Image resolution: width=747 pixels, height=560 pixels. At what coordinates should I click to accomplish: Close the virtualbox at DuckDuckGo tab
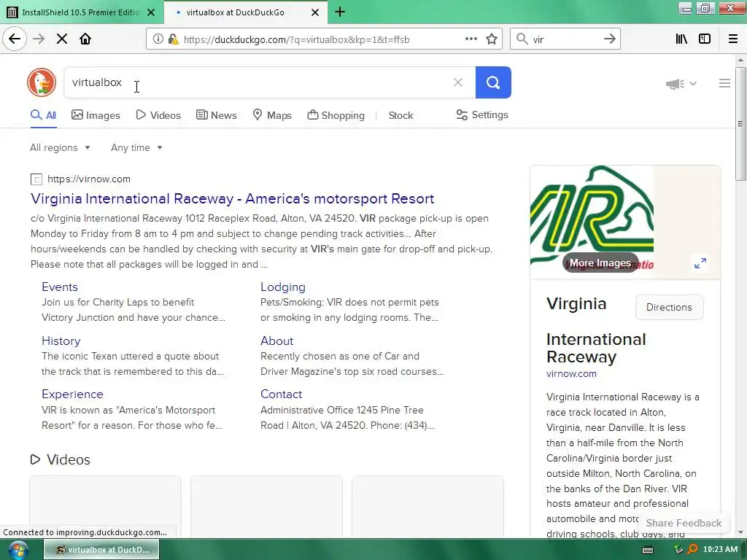315,12
